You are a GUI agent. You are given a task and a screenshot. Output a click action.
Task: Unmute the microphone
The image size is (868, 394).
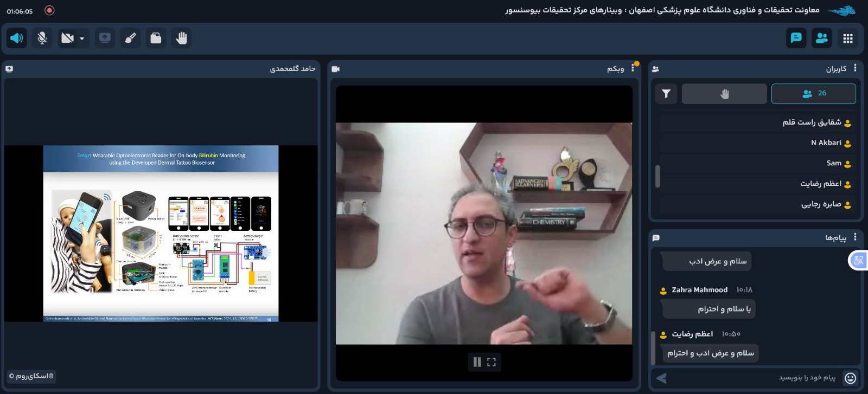click(x=42, y=38)
